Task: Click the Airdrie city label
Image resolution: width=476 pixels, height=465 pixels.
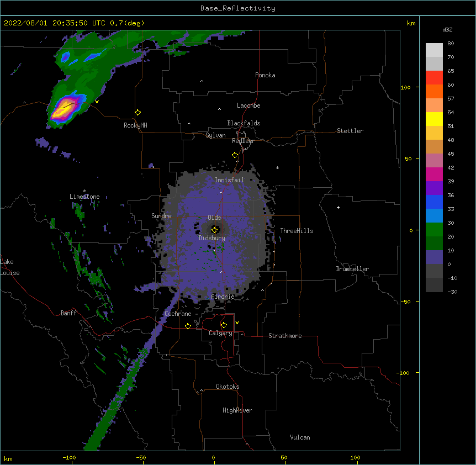Action: pos(223,297)
